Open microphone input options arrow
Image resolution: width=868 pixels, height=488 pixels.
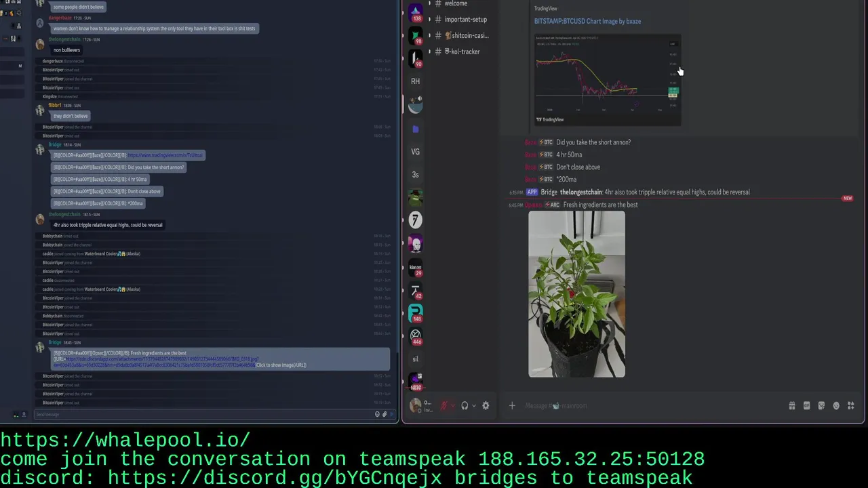pos(453,406)
